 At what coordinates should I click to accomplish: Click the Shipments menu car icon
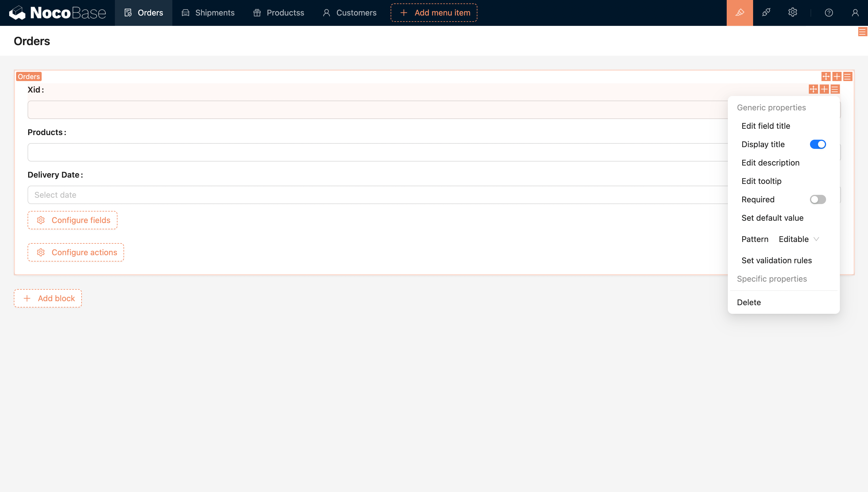pyautogui.click(x=186, y=13)
